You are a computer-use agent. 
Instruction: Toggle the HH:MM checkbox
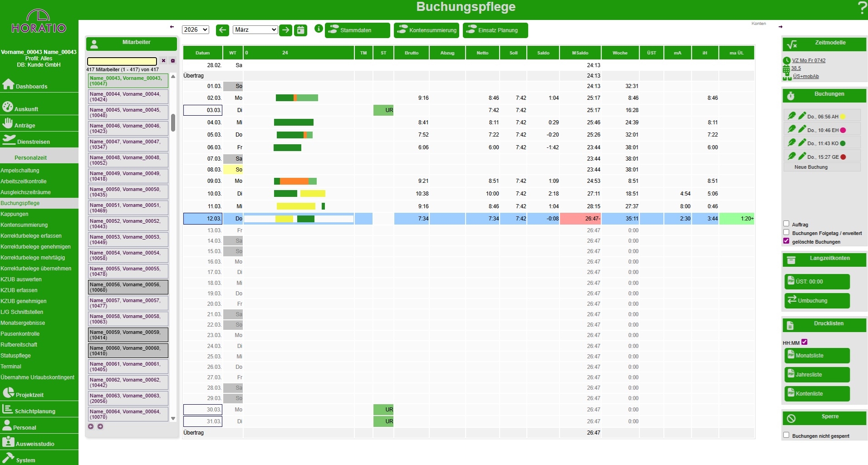pos(804,342)
